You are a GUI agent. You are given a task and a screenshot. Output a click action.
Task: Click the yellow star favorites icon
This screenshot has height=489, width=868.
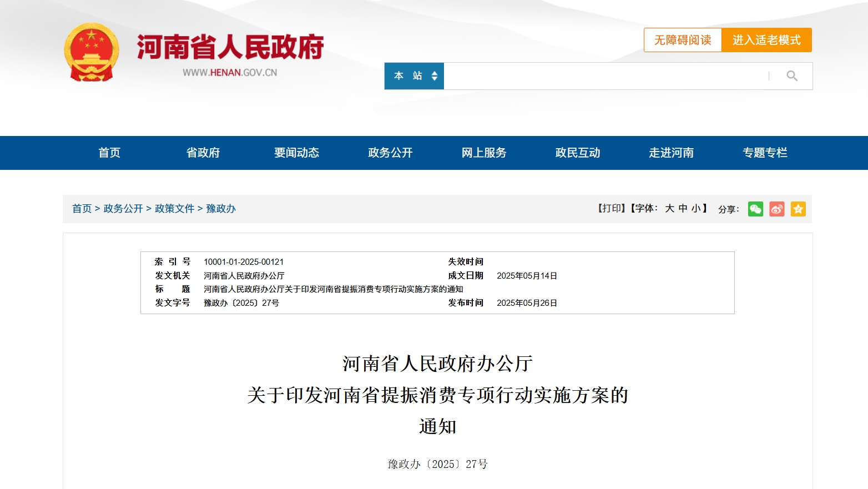798,209
